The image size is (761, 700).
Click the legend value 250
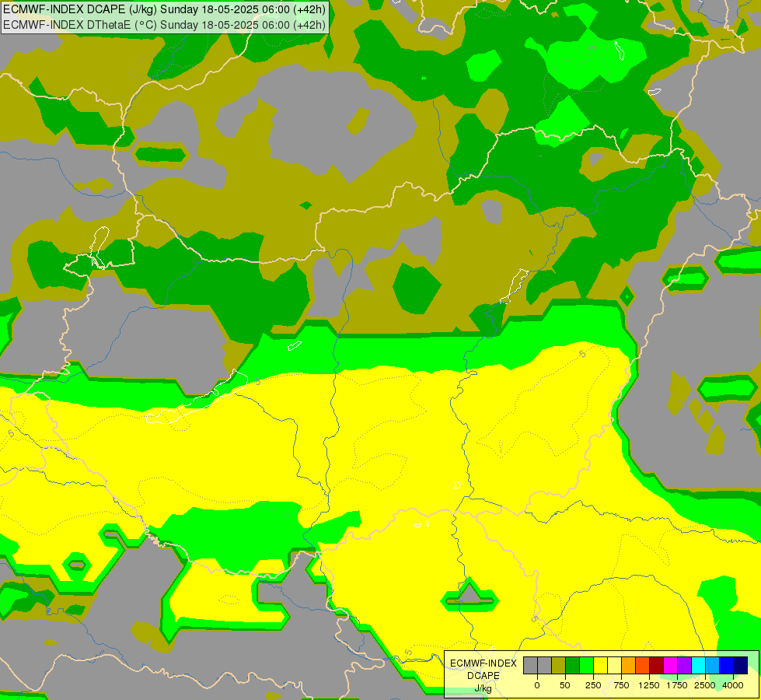pyautogui.click(x=593, y=685)
